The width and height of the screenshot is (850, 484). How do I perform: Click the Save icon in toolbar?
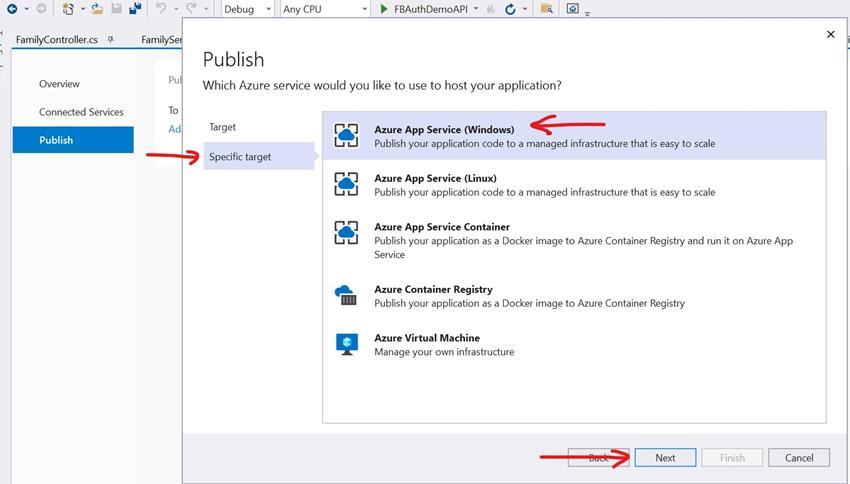[x=116, y=9]
